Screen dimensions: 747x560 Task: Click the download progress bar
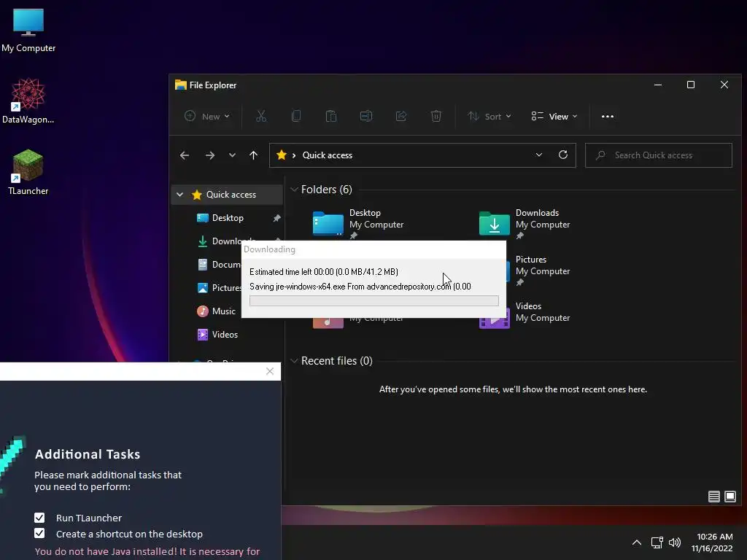[374, 300]
